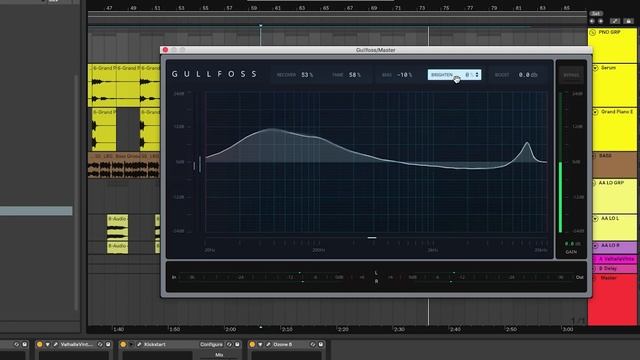640x360 pixels.
Task: Click the Mix label in Kickstart device
Action: [x=219, y=355]
